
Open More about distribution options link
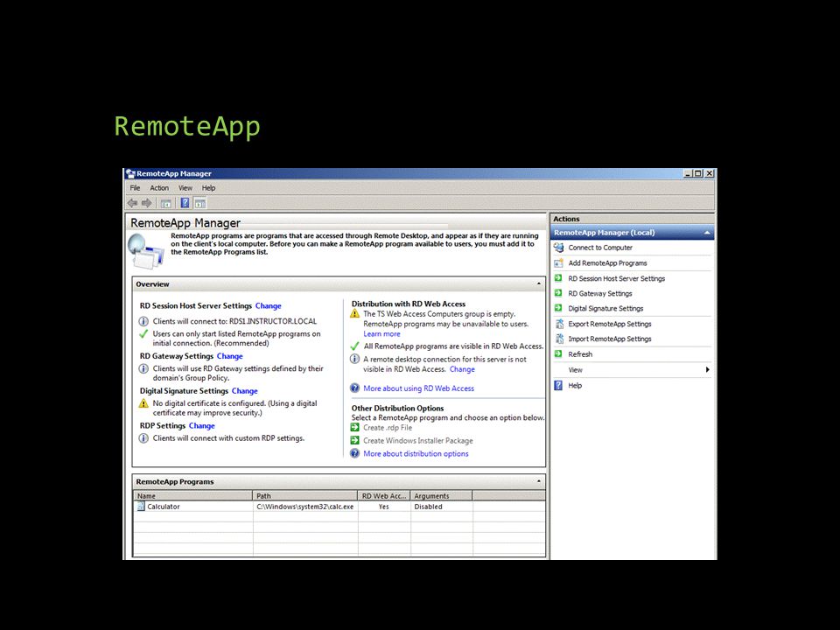(416, 454)
